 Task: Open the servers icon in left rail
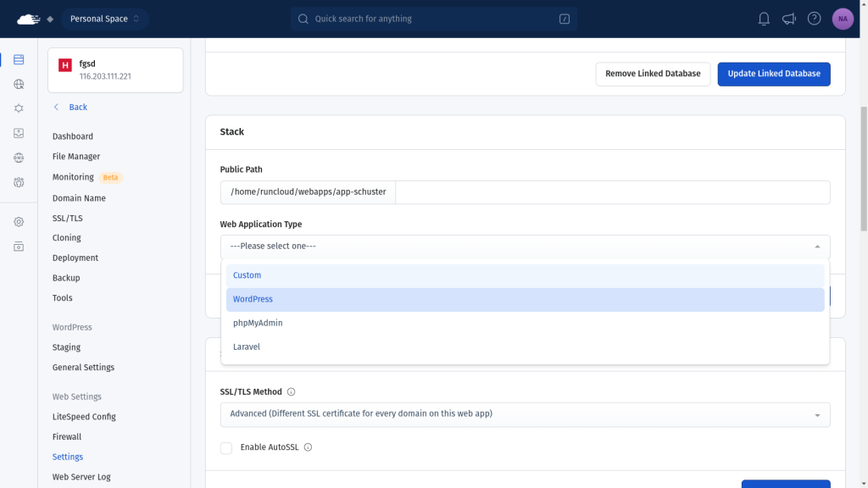[19, 60]
